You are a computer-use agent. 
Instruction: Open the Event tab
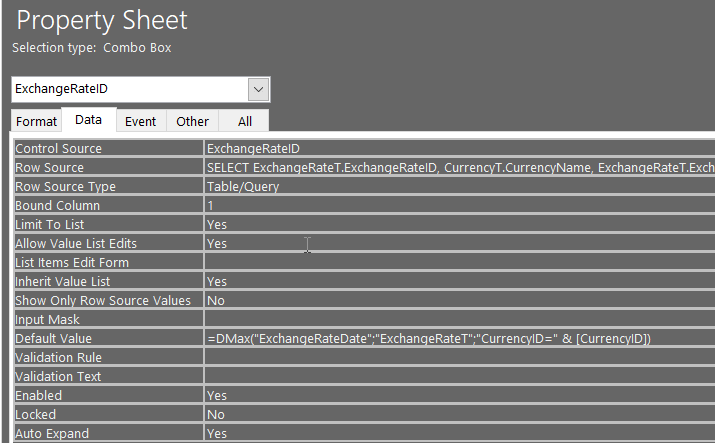[x=140, y=121]
